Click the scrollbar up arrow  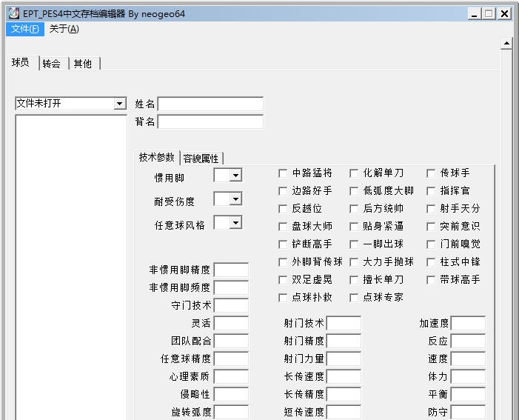click(506, 44)
